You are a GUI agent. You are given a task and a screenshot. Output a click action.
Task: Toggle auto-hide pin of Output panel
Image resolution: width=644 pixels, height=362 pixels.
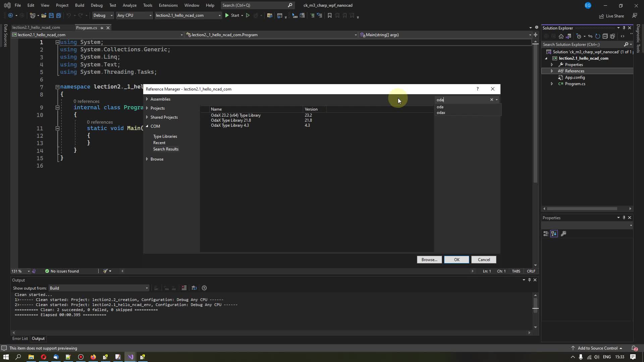(529, 280)
